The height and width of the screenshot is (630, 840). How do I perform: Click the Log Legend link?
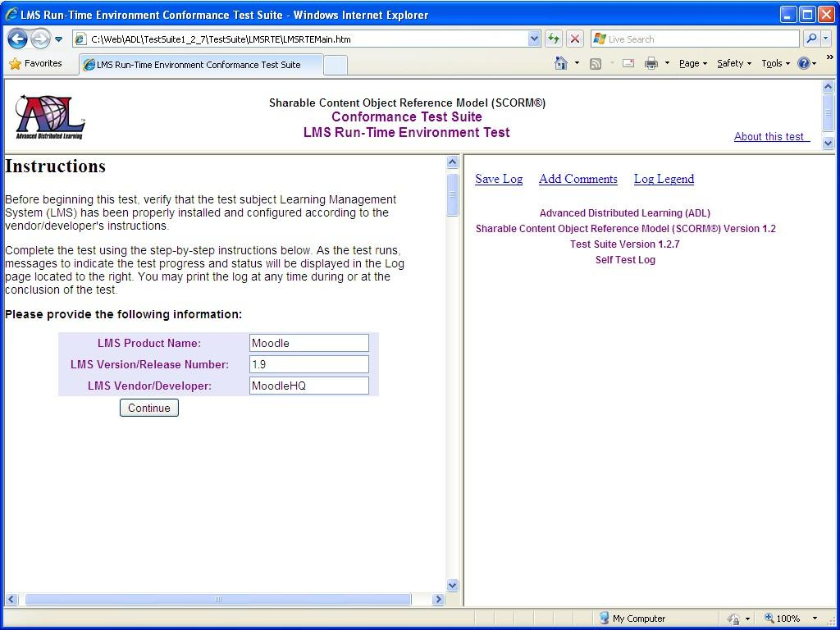[x=664, y=179]
